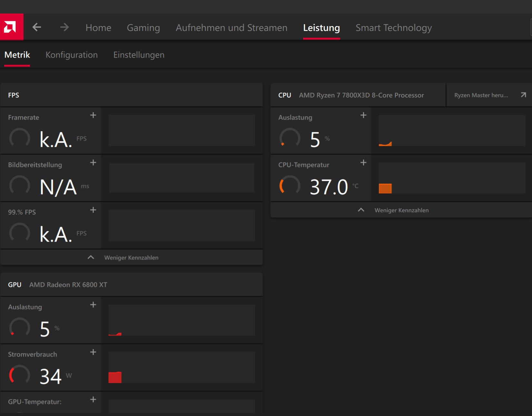Click Weniger Kennzahlen label under FPS
Screen dimensions: 532x416
131,257
